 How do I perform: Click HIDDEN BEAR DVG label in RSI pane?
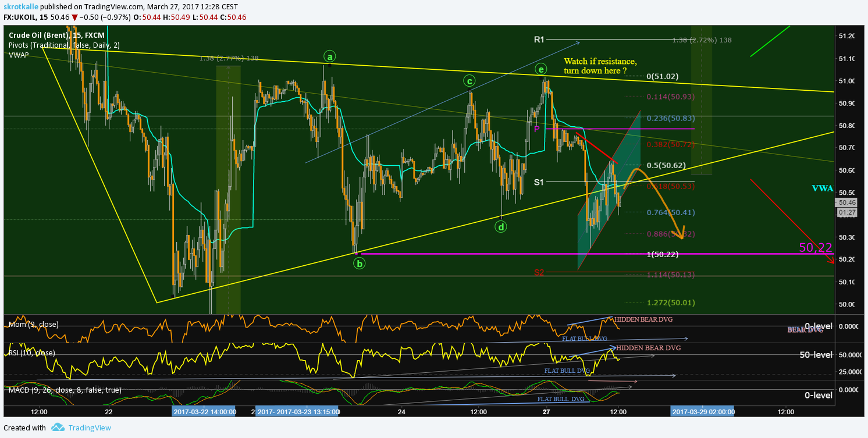tap(648, 348)
